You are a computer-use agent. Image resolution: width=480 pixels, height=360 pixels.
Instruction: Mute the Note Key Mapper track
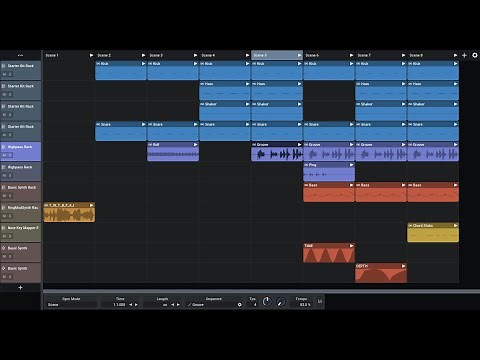click(4, 236)
